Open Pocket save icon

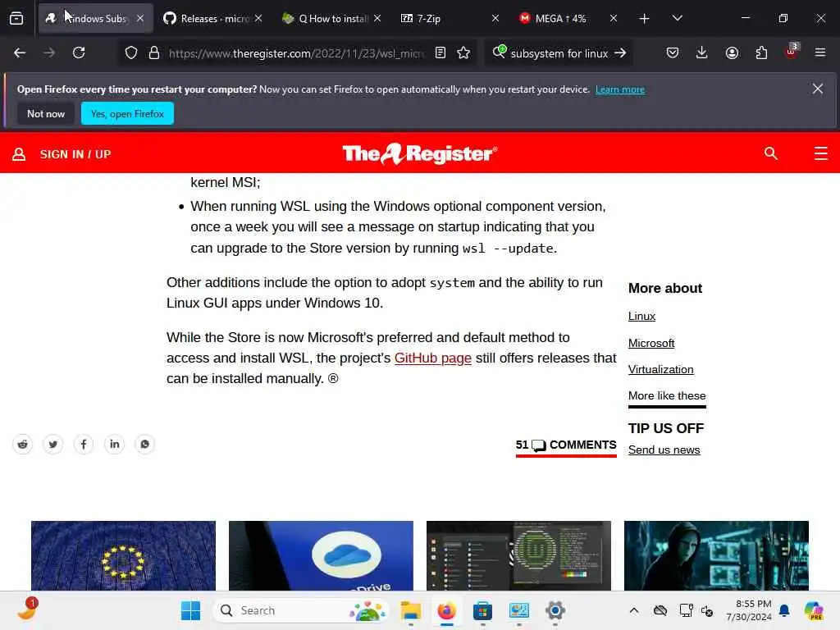[673, 52]
